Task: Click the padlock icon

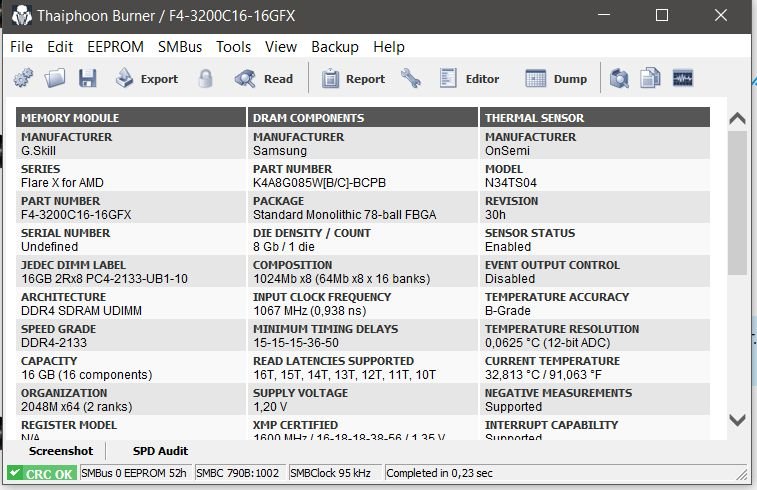Action: 206,78
